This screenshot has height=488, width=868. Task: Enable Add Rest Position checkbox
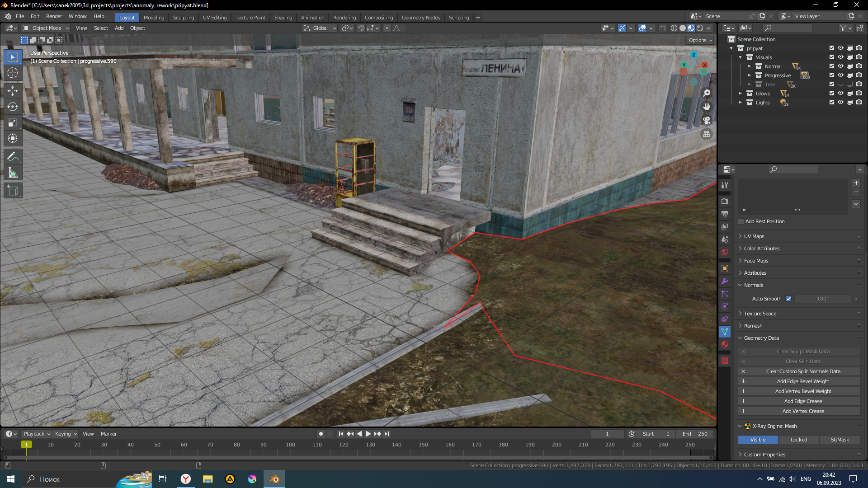point(741,221)
